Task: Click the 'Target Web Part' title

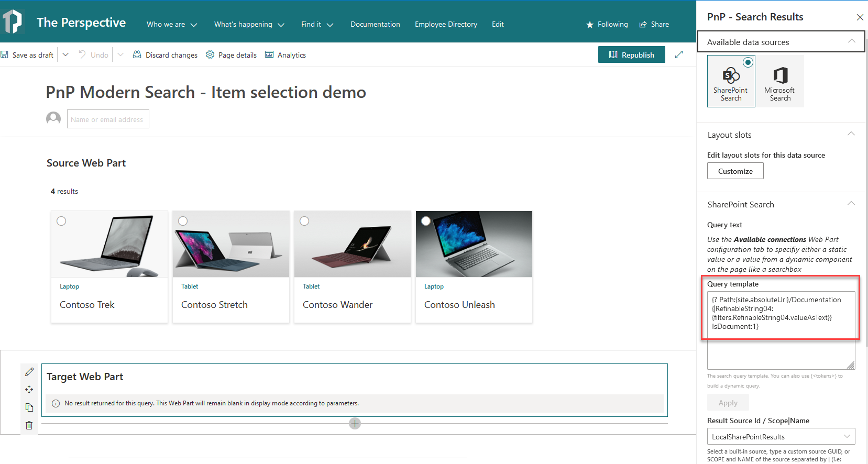Action: coord(85,377)
